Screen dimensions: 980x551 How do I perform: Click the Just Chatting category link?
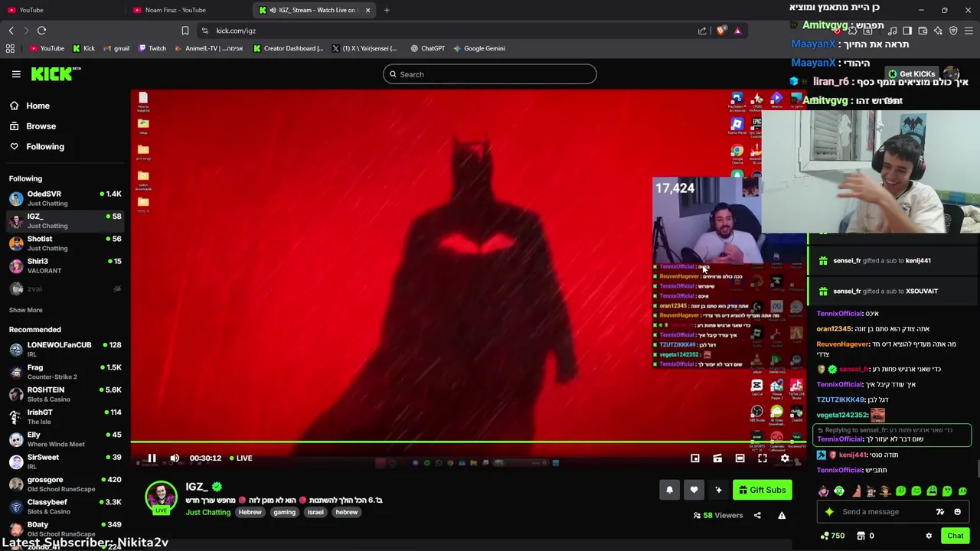207,512
